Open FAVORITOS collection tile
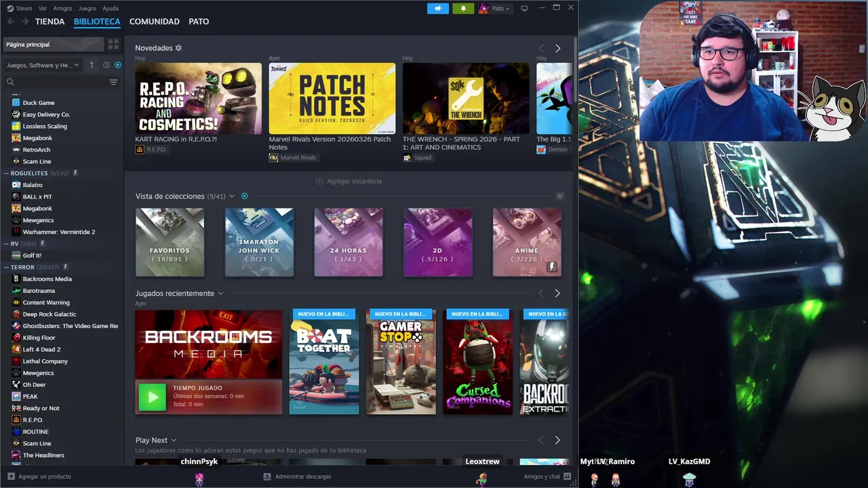868x488 pixels. (170, 242)
